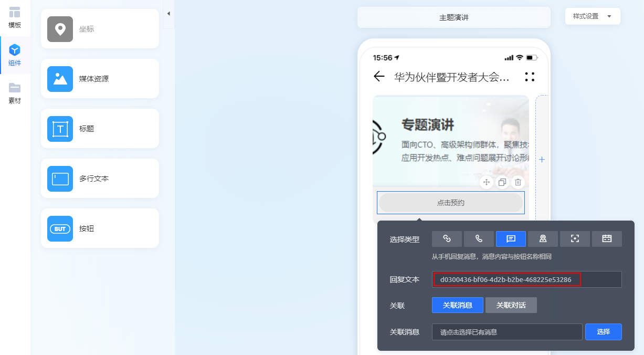Select the link type icon
The width and height of the screenshot is (644, 355).
point(447,239)
